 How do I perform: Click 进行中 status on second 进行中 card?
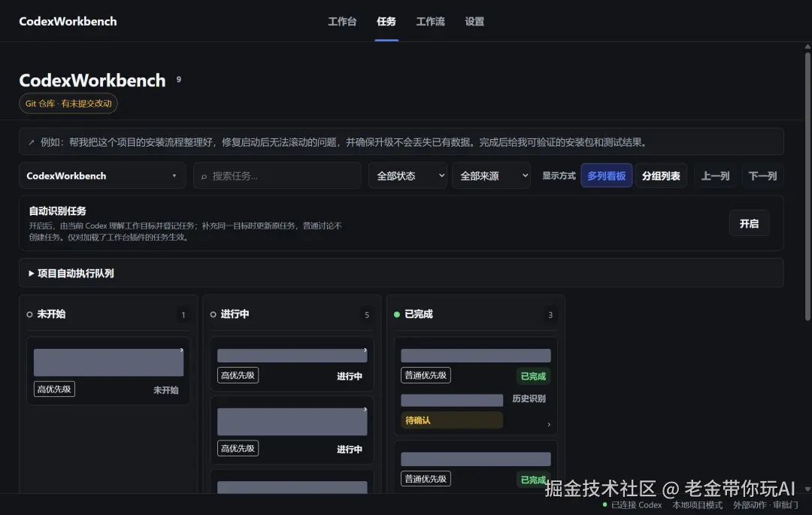pyautogui.click(x=350, y=450)
